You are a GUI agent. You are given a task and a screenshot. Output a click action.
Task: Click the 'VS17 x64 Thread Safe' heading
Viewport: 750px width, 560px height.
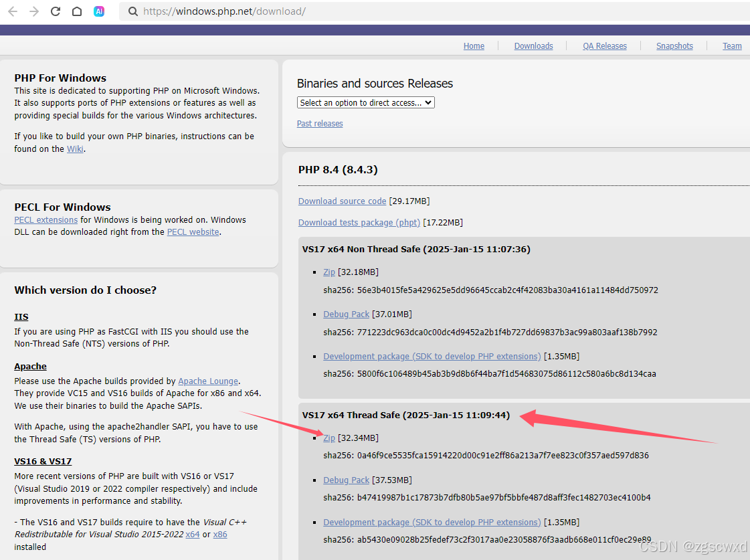coord(405,415)
